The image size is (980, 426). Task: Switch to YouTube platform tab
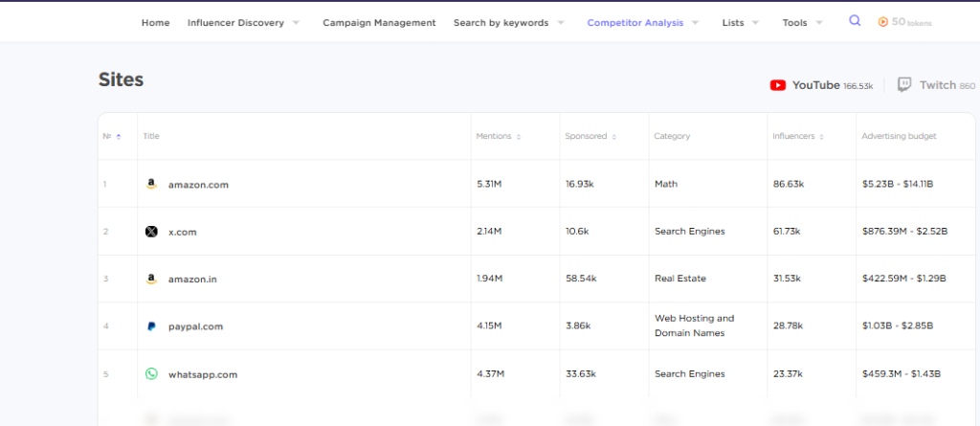click(x=821, y=85)
